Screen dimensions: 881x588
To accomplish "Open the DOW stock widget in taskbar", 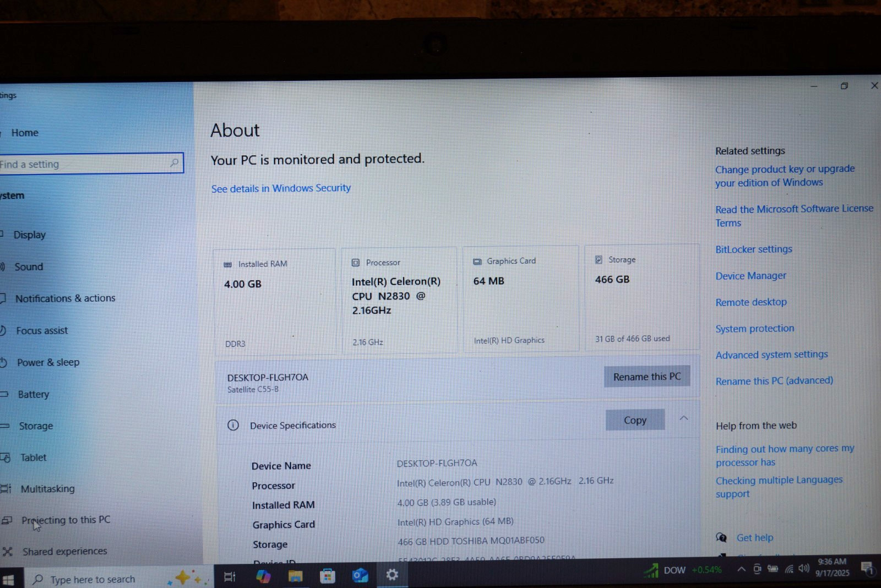I will (x=683, y=570).
